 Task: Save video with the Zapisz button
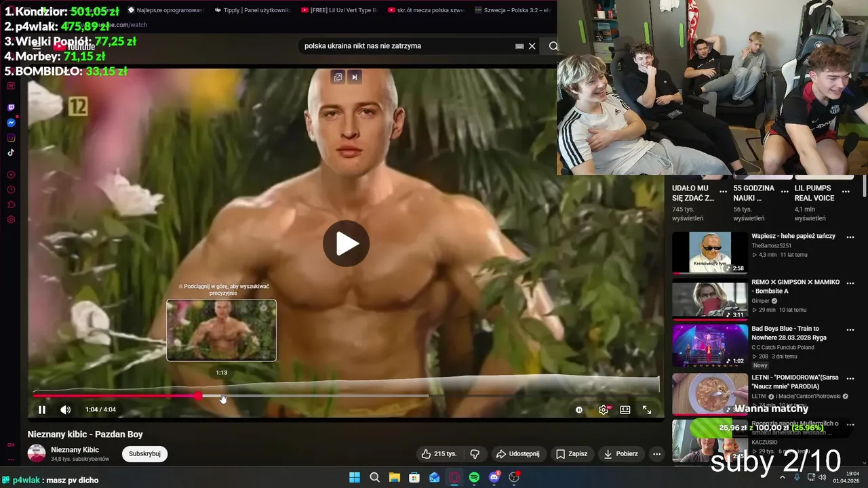click(572, 453)
